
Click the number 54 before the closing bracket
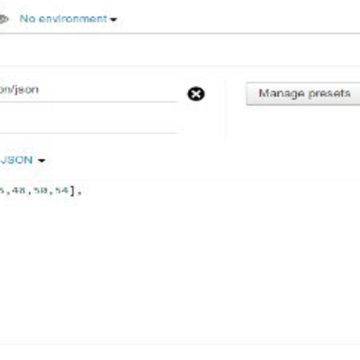click(x=62, y=191)
